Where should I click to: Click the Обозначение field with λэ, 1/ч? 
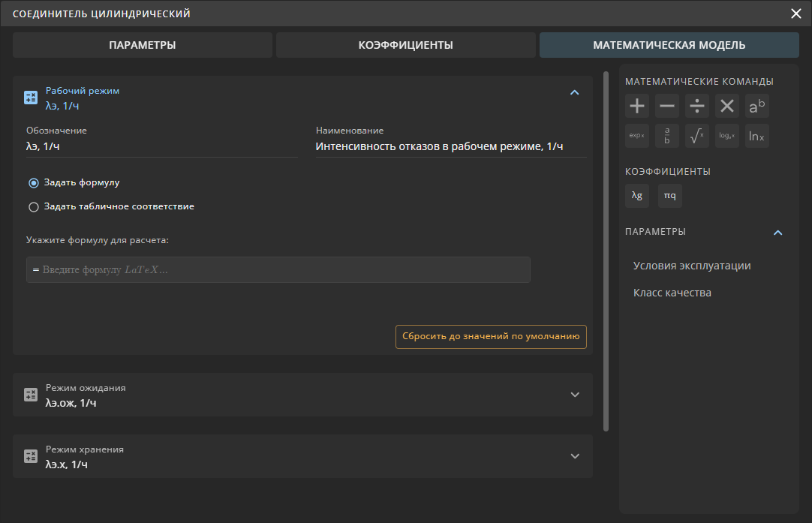click(x=162, y=146)
